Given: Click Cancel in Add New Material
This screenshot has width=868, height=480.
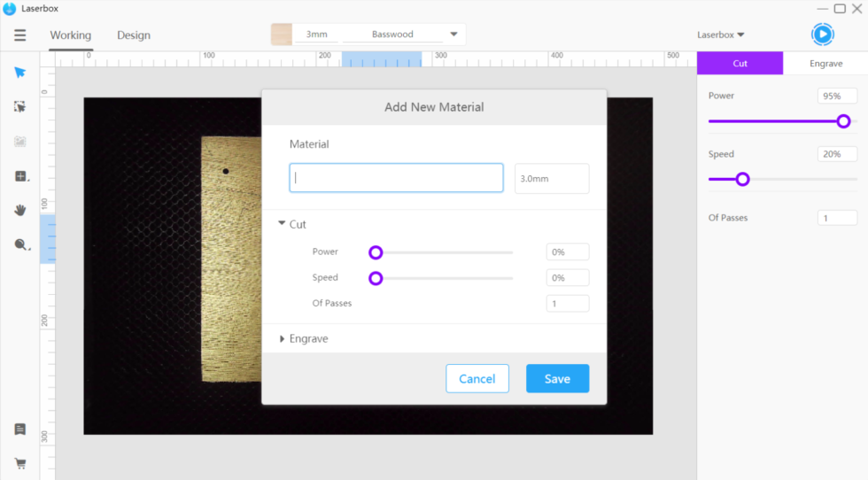Looking at the screenshot, I should (x=477, y=379).
